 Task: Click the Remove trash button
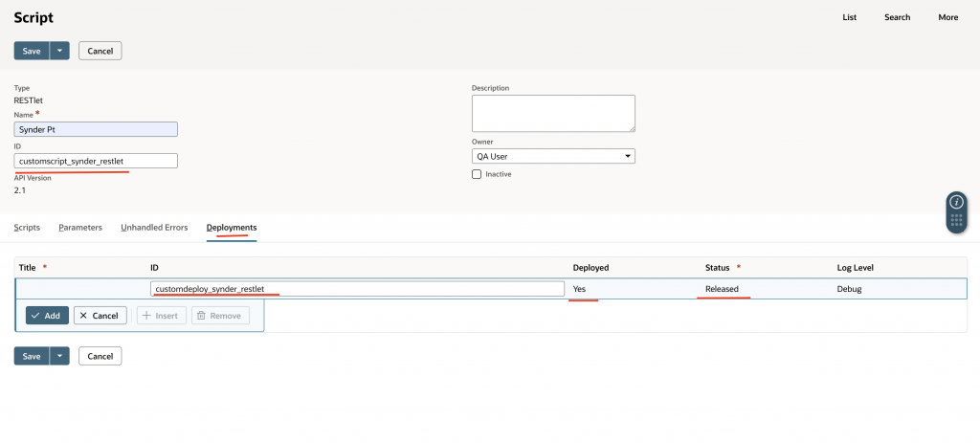point(220,315)
